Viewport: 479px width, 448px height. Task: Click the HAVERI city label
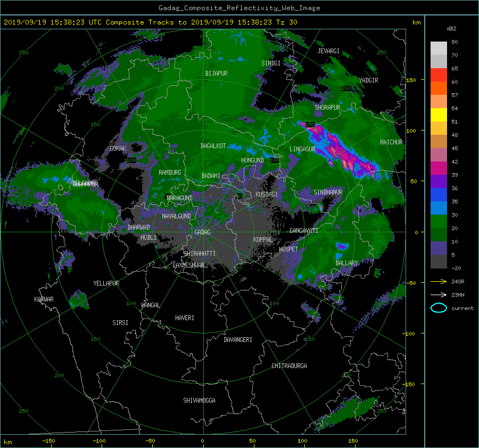pyautogui.click(x=185, y=318)
